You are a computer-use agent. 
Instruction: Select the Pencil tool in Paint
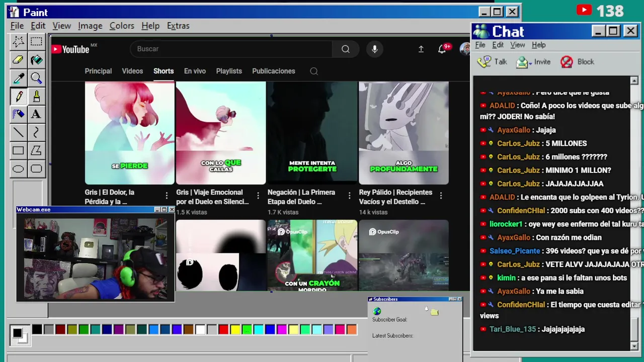click(x=18, y=96)
